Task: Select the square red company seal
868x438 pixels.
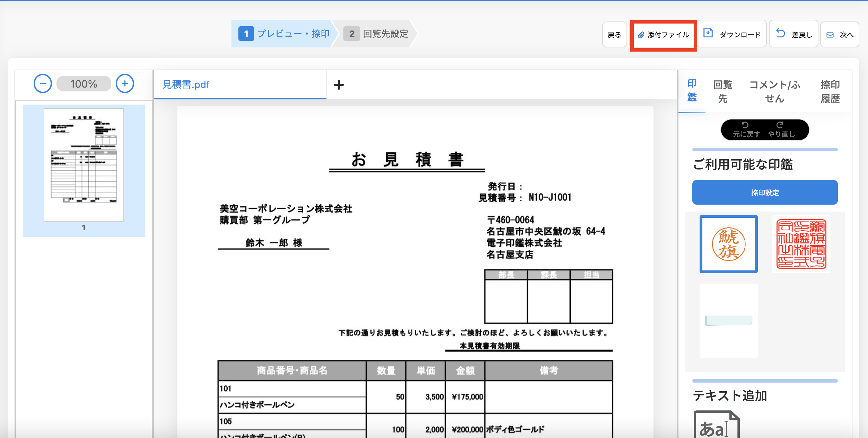Action: 801,244
